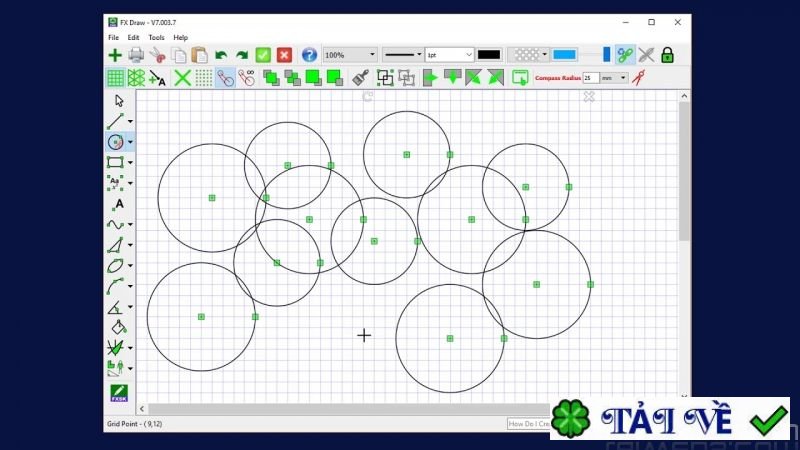Click the black line color swatch

pos(489,55)
